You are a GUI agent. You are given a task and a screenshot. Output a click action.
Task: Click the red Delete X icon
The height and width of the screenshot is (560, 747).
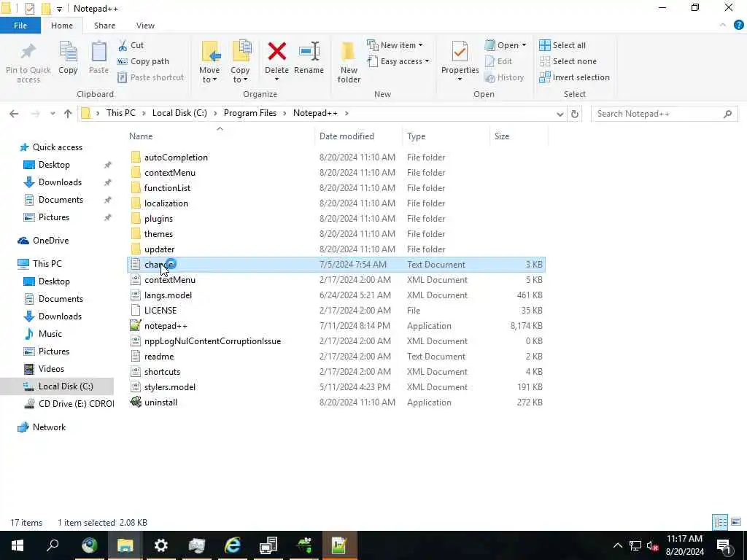(276, 52)
